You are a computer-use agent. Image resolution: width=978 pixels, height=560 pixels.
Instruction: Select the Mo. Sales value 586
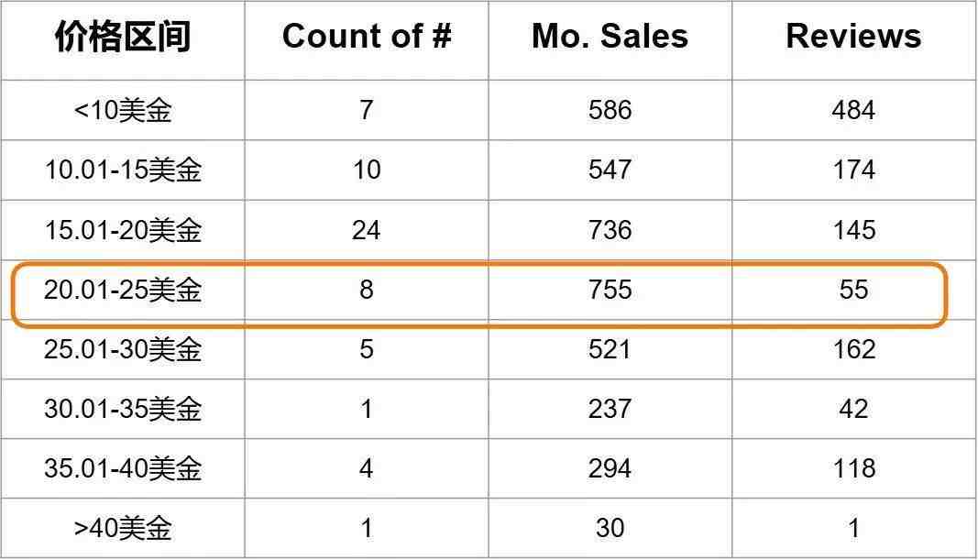coord(610,111)
